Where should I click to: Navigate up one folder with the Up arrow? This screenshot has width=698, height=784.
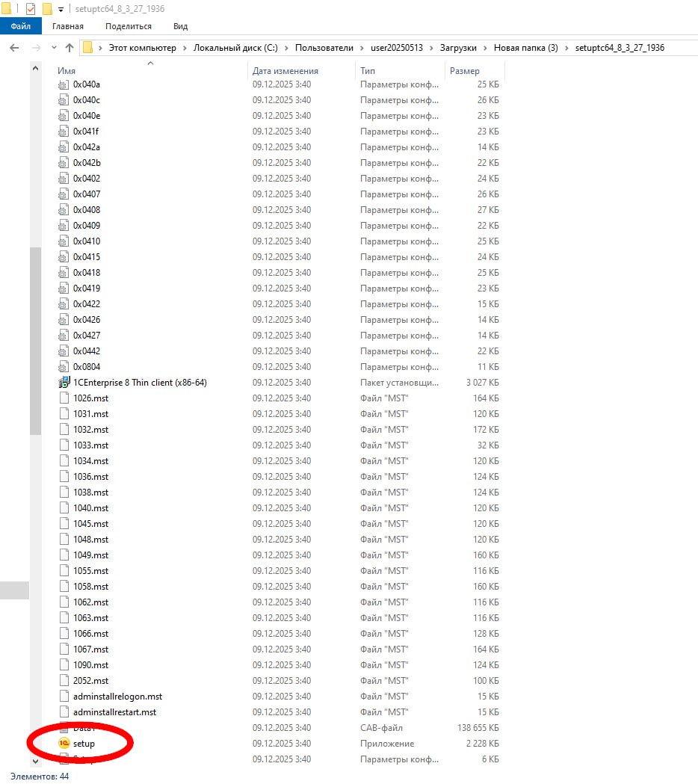click(70, 48)
